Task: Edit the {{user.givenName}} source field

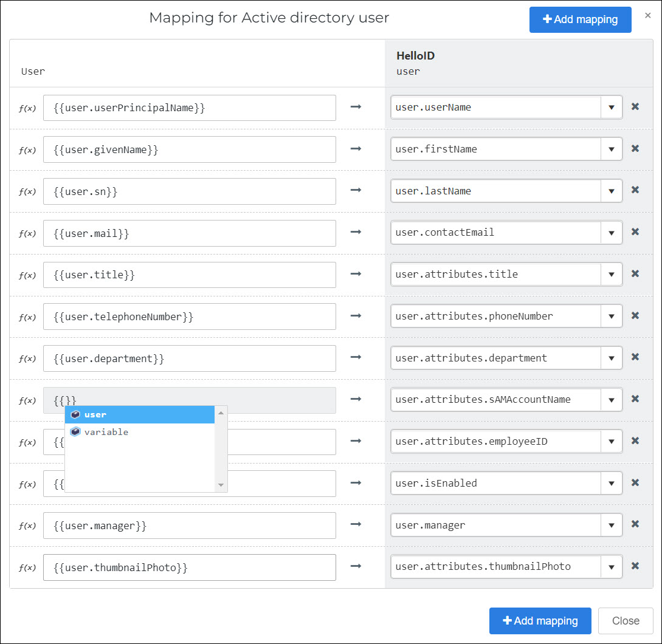Action: (x=190, y=150)
